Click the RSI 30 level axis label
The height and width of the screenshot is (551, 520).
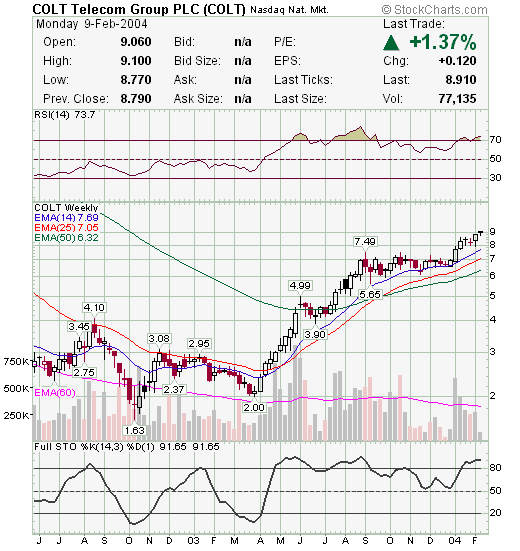[495, 178]
